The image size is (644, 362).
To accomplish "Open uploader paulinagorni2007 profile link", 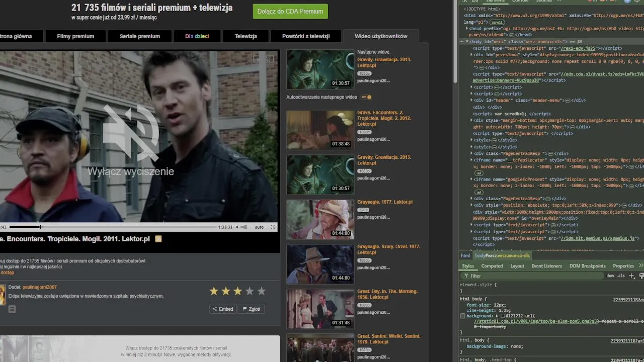I will 39,287.
